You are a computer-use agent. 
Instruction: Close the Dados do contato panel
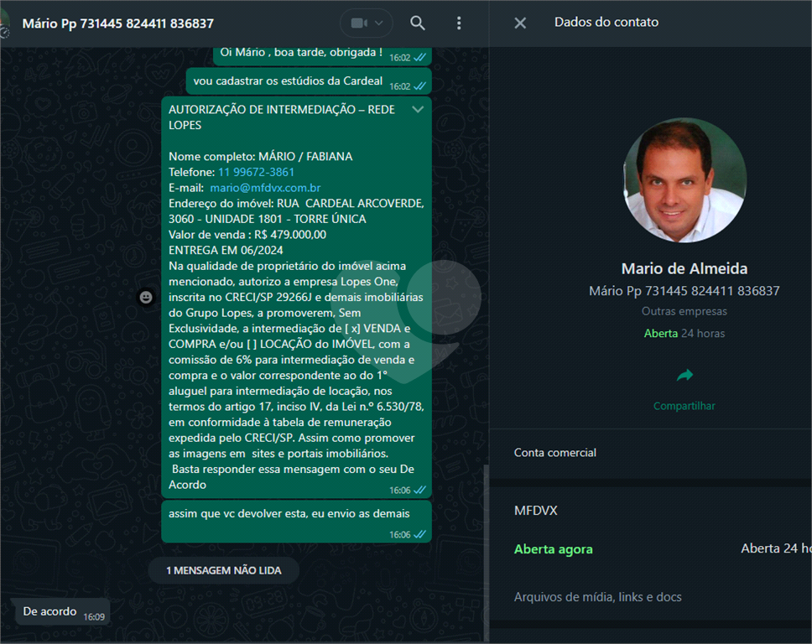(520, 23)
